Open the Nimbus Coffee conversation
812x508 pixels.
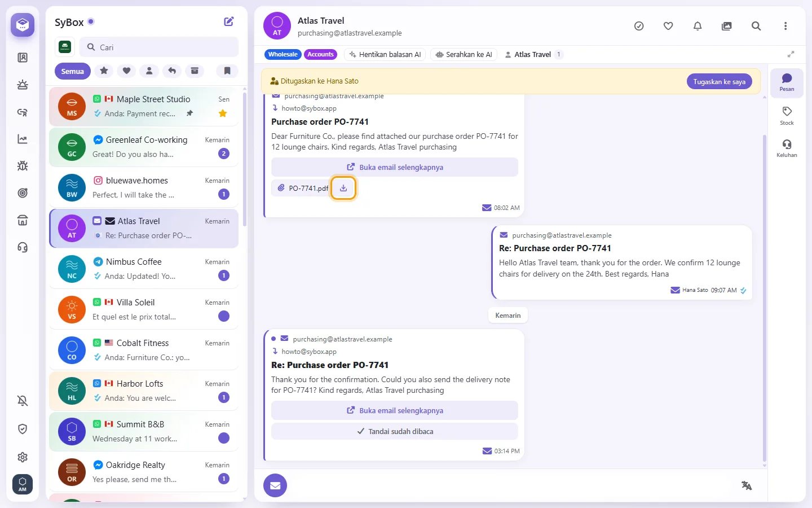pyautogui.click(x=144, y=269)
